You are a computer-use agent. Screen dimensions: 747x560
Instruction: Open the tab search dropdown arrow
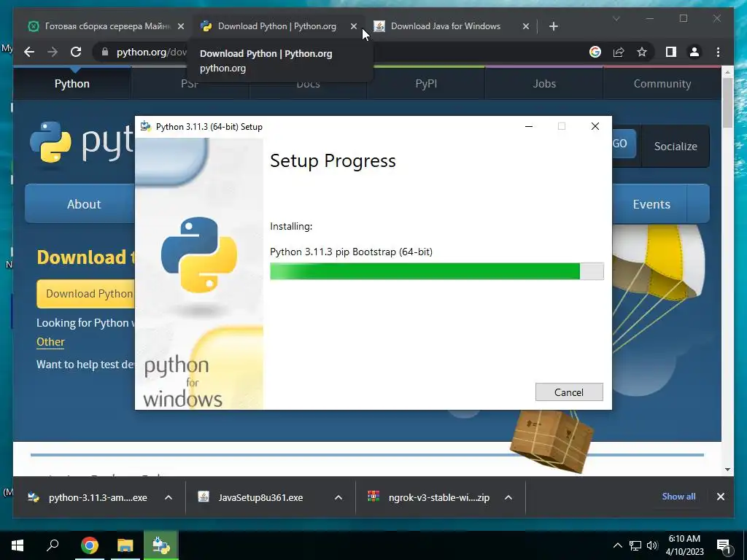tap(616, 18)
